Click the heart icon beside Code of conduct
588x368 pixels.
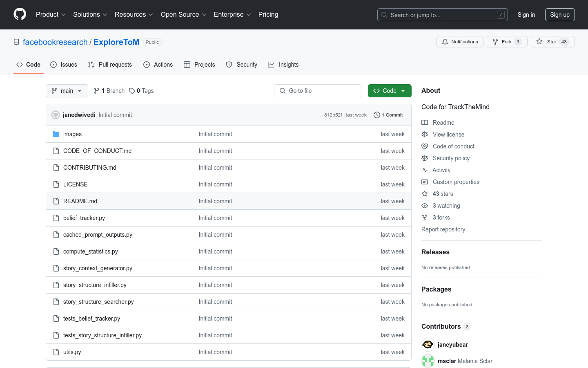425,146
